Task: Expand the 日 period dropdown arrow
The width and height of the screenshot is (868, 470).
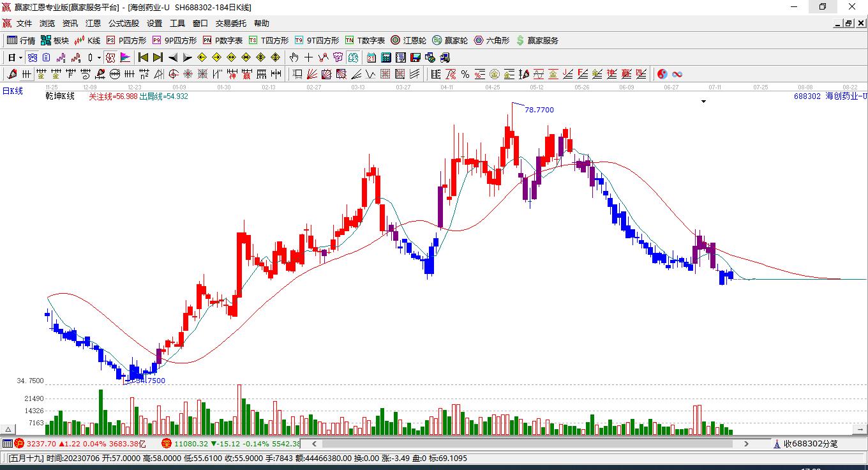Action: click(20, 57)
